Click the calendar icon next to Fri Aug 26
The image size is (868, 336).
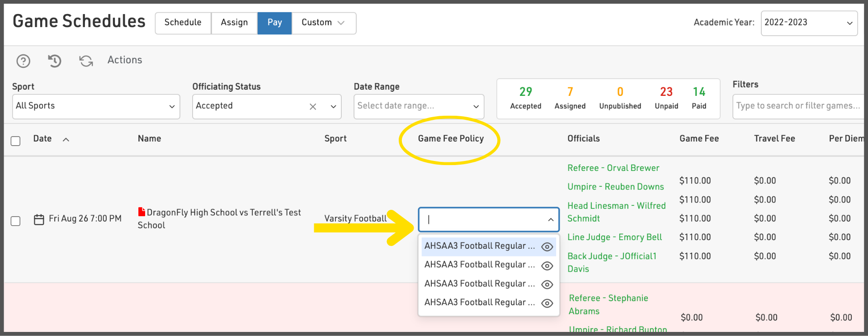tap(39, 219)
